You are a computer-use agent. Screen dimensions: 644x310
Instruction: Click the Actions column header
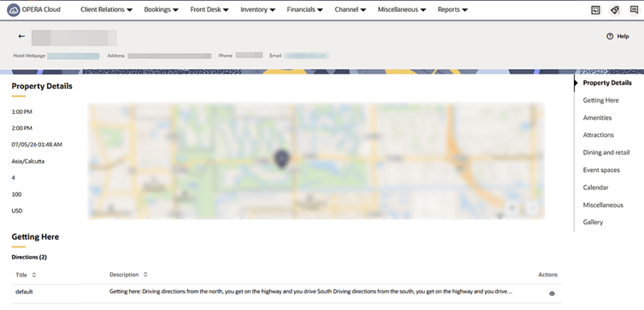(548, 275)
